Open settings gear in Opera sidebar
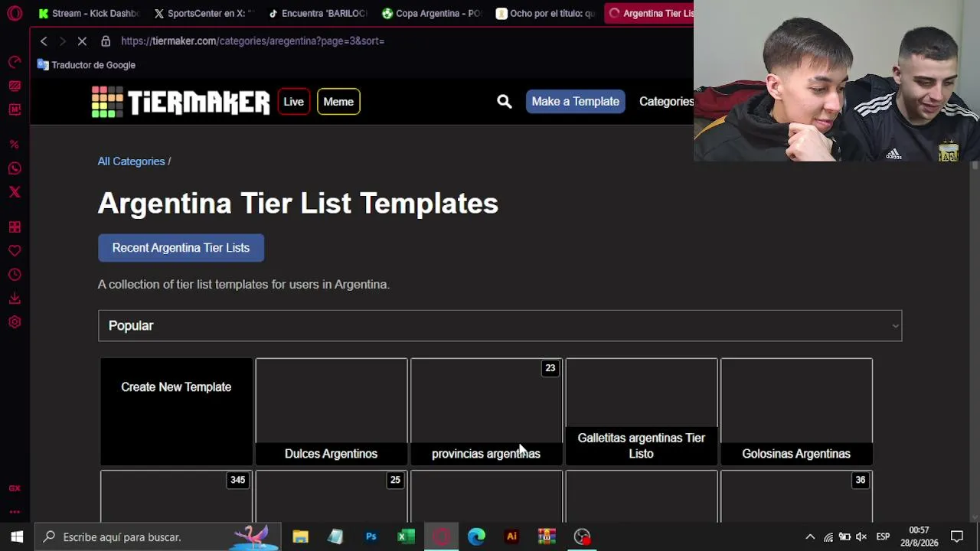Image resolution: width=980 pixels, height=551 pixels. tap(15, 322)
